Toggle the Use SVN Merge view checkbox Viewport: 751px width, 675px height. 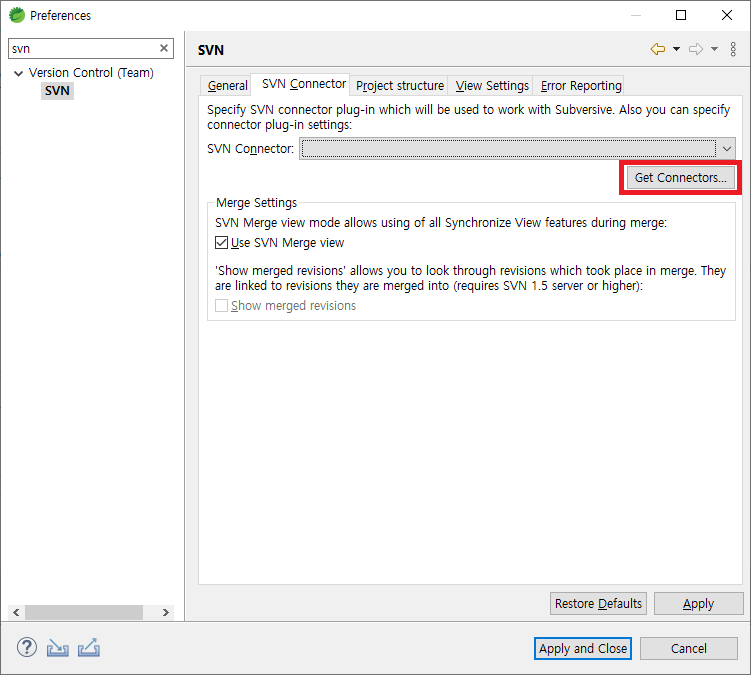coord(221,243)
